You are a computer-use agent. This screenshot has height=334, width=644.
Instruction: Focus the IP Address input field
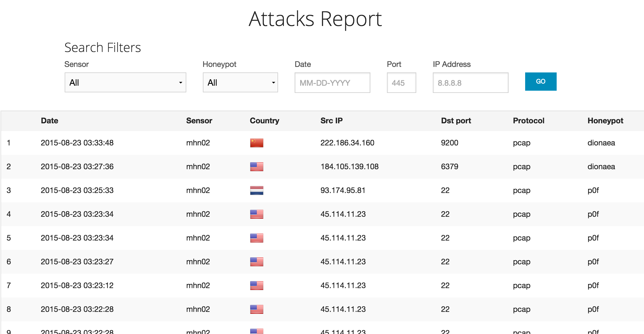click(x=470, y=83)
